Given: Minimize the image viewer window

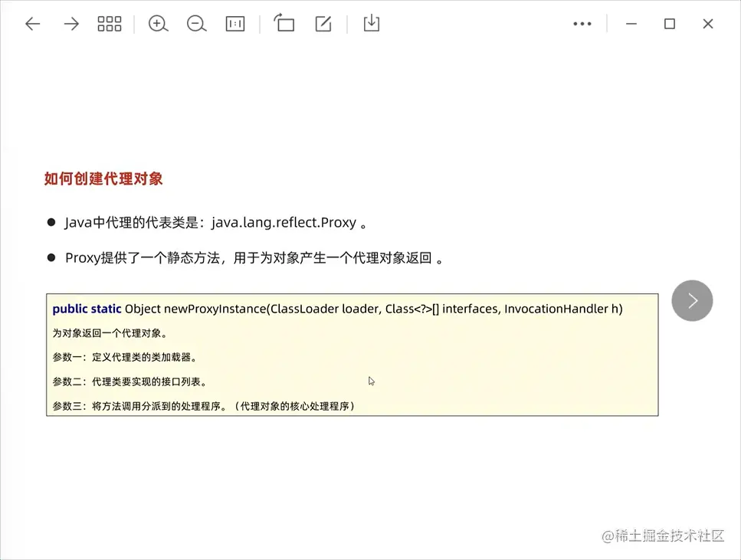Looking at the screenshot, I should (631, 24).
